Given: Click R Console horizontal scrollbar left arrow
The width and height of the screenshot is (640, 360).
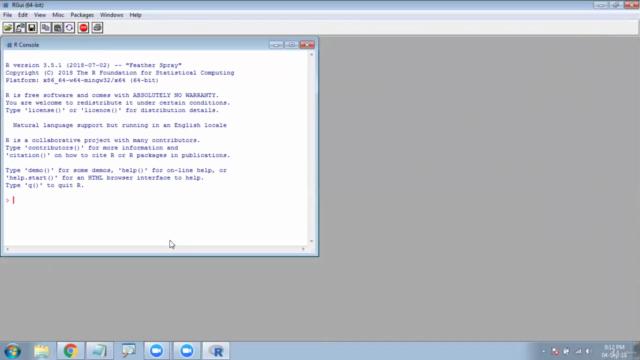Looking at the screenshot, I should click(7, 249).
